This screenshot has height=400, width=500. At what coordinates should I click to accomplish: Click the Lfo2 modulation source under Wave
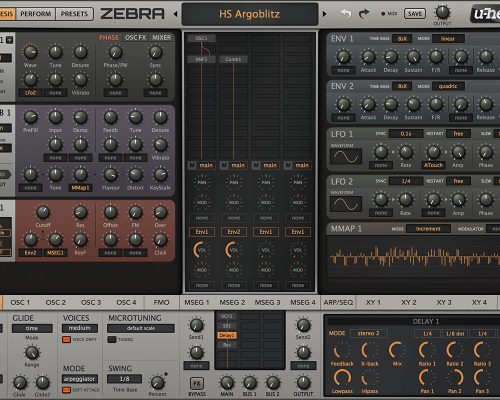(30, 93)
